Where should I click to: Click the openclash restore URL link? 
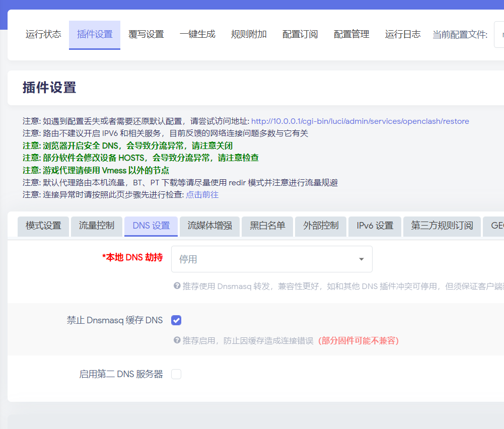click(x=360, y=121)
